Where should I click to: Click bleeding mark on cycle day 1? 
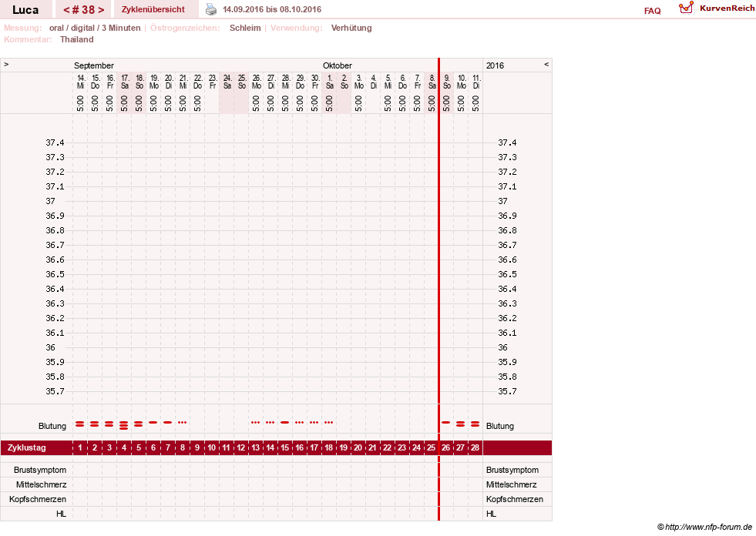click(x=80, y=424)
